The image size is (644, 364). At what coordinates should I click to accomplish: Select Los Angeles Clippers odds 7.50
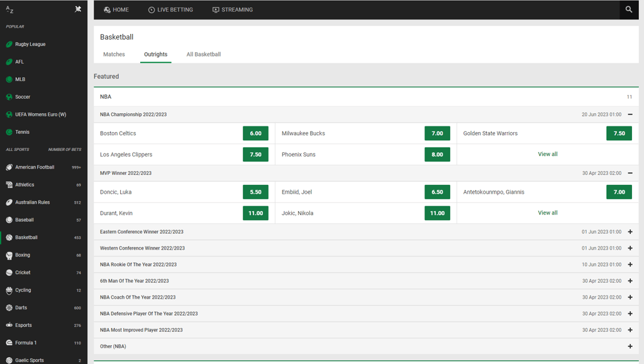(255, 155)
